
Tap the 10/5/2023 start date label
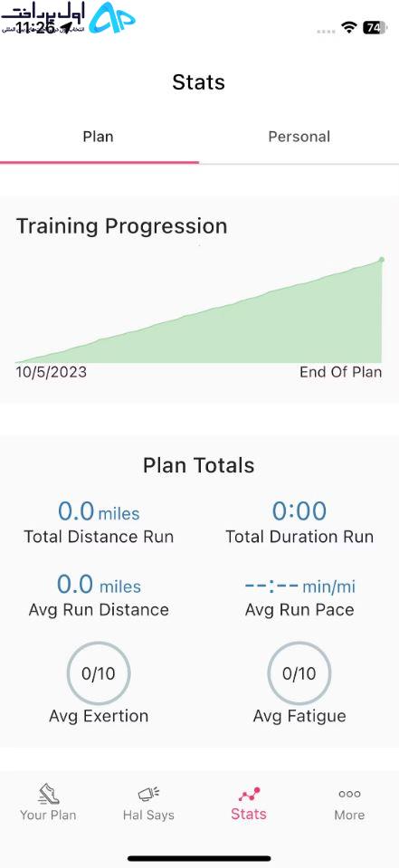[x=52, y=372]
